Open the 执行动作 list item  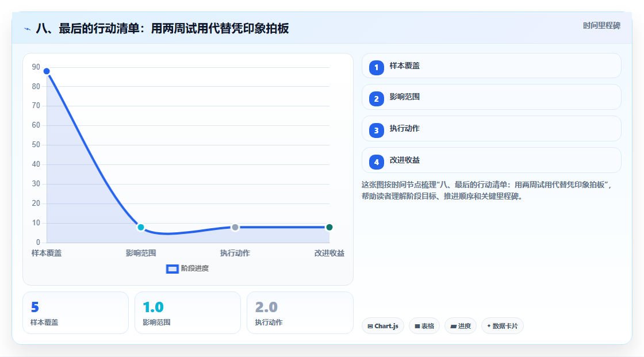click(x=491, y=129)
